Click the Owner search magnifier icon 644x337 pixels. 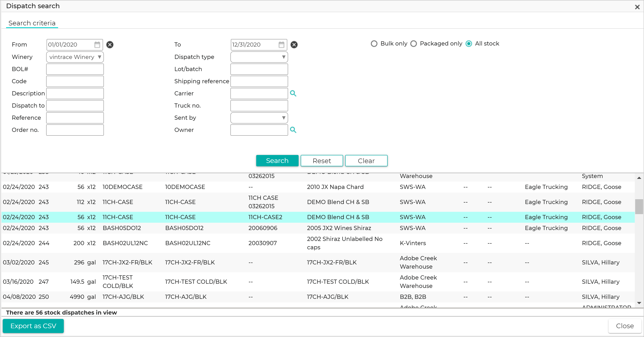[x=293, y=130]
